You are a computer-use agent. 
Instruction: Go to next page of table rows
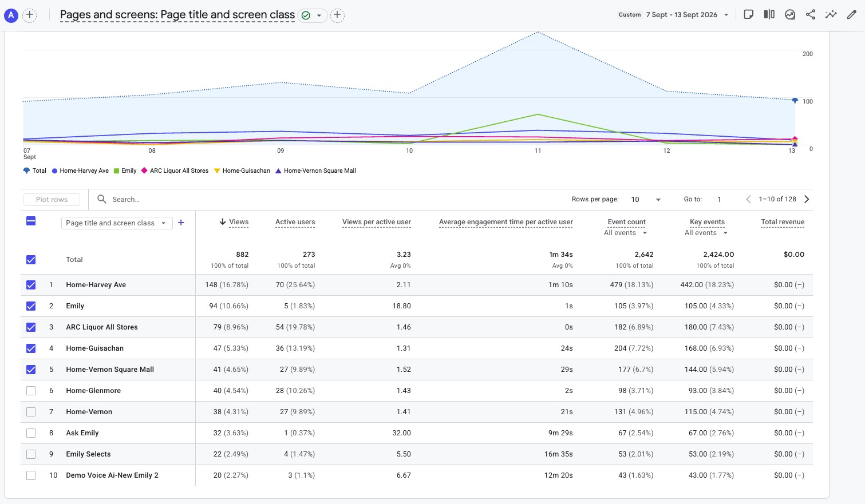pos(807,199)
